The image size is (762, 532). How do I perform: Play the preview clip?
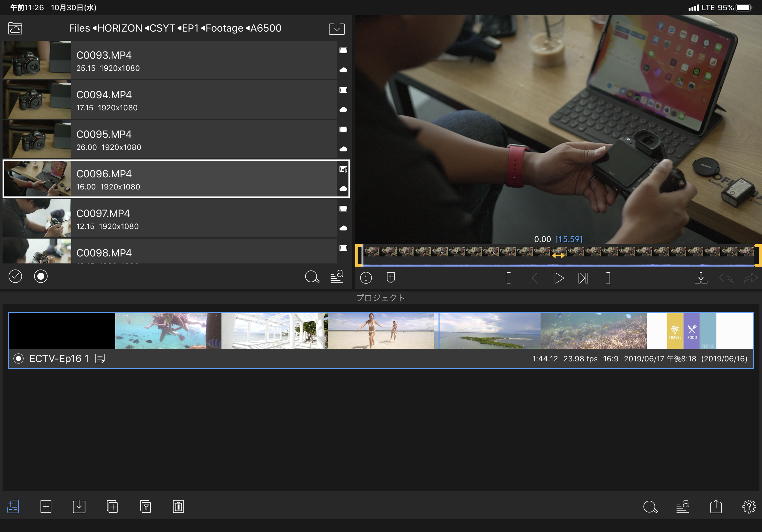(558, 278)
